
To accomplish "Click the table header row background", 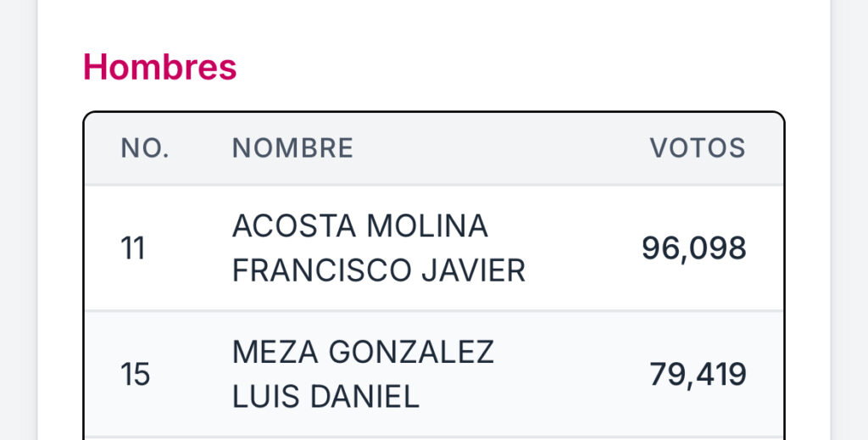I will click(434, 148).
